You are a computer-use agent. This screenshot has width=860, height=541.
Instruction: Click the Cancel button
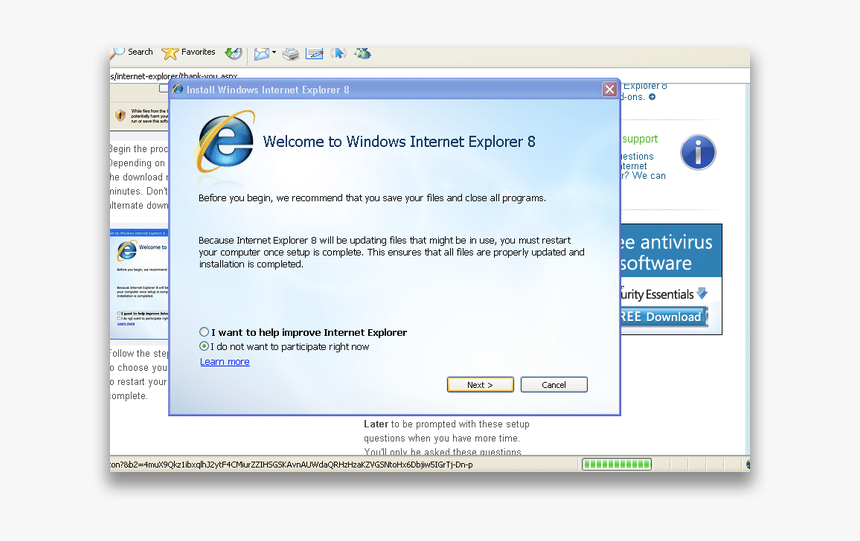click(x=554, y=385)
